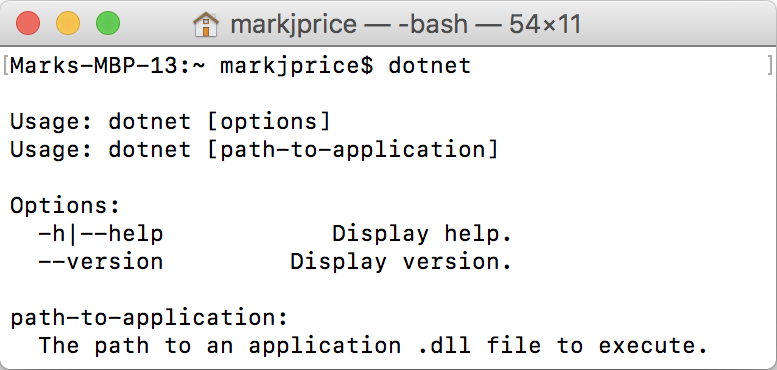Click the "Display version." description
This screenshot has height=370, width=777.
tap(401, 262)
